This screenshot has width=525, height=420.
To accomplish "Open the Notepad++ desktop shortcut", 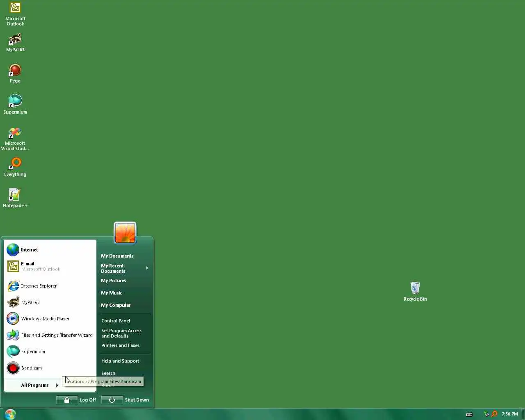I will point(15,198).
